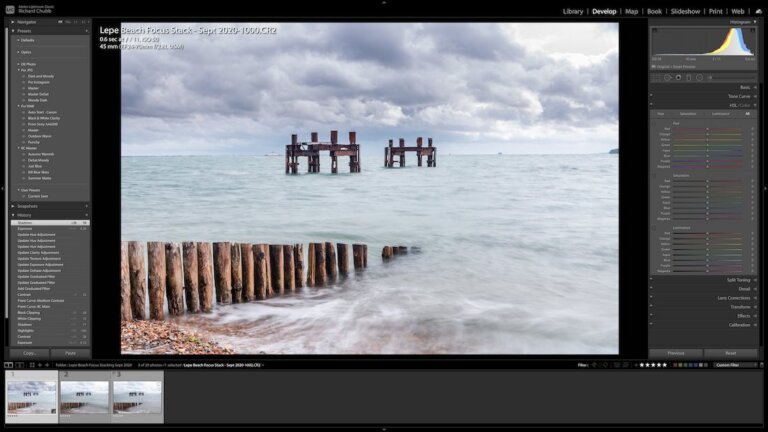Filter by flagged status icon
Viewport: 768px width, 432px height.
point(594,365)
